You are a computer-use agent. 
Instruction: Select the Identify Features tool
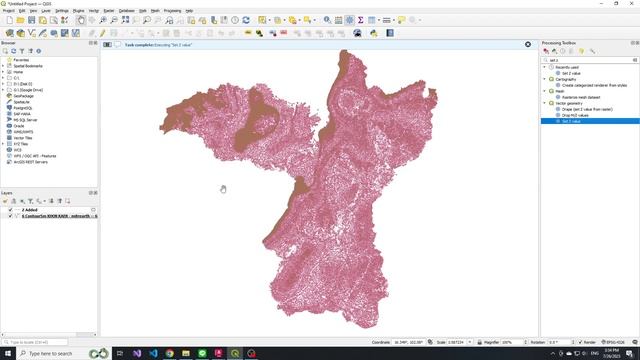click(x=327, y=20)
